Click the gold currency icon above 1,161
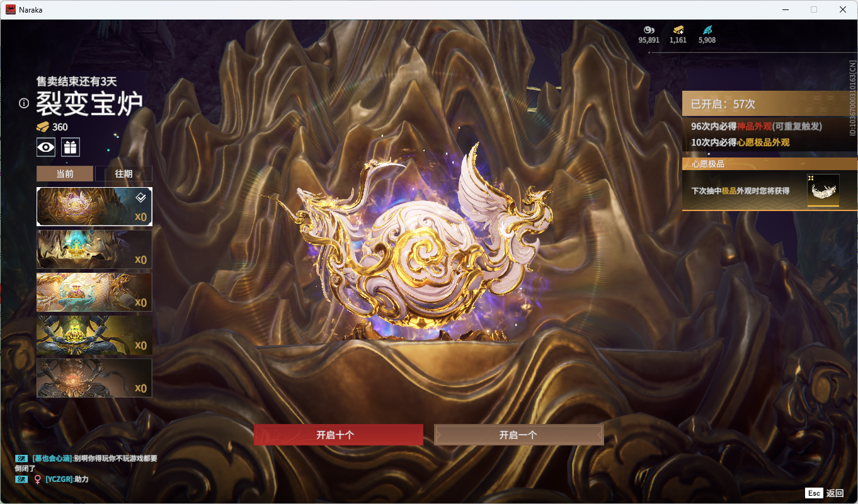Image resolution: width=858 pixels, height=504 pixels. point(678,30)
